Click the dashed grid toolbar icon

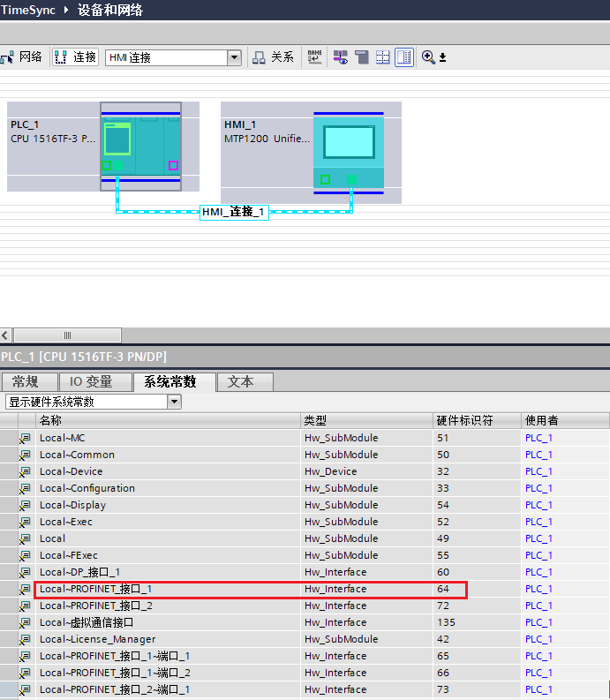pyautogui.click(x=383, y=57)
